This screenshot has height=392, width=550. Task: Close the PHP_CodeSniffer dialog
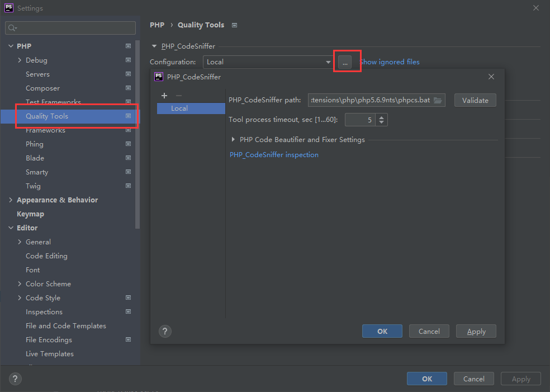click(x=491, y=77)
